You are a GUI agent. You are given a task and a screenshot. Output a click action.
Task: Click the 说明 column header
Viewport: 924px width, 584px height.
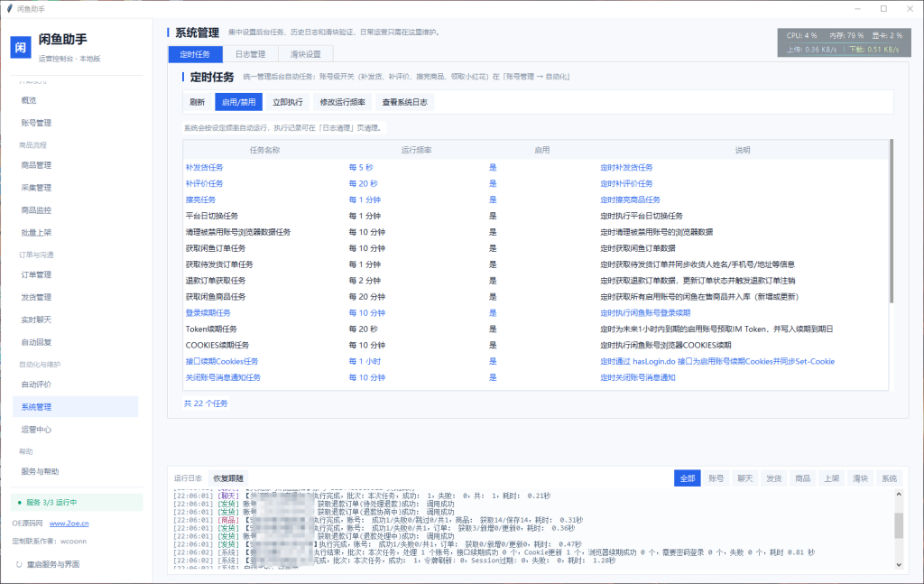[743, 150]
